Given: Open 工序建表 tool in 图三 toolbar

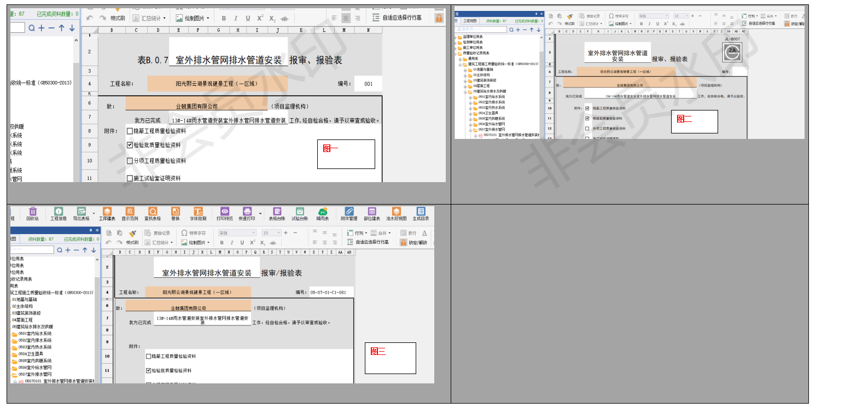Looking at the screenshot, I should point(107,214).
